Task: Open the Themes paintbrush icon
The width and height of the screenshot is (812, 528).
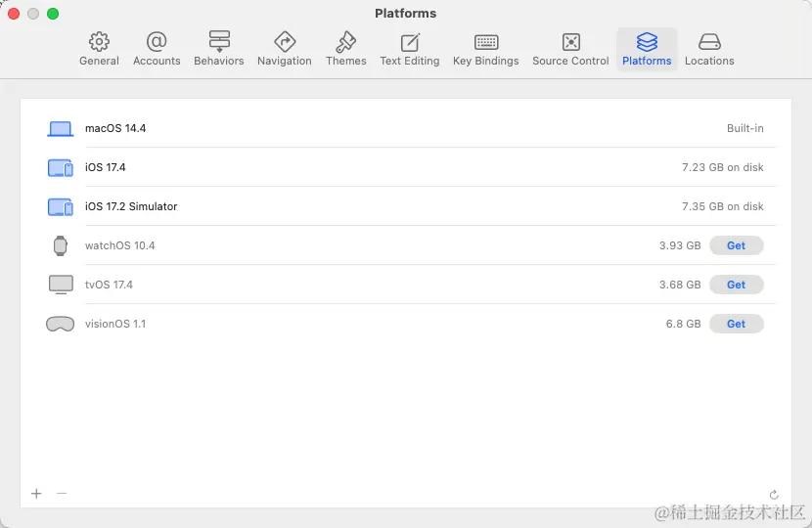Action: 346,42
